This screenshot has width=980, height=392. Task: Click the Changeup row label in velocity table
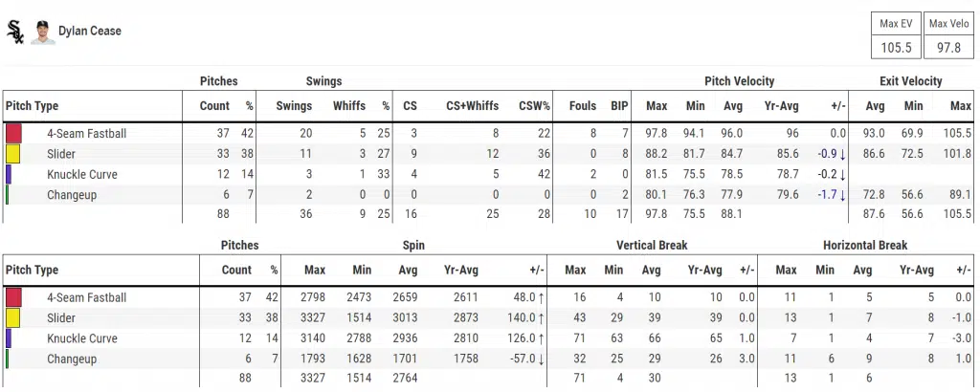pos(72,195)
